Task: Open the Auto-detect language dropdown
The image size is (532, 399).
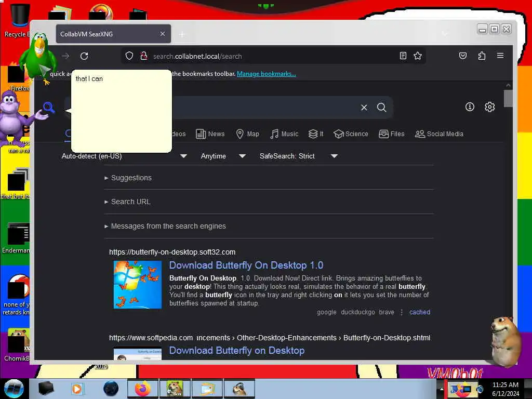Action: click(124, 156)
